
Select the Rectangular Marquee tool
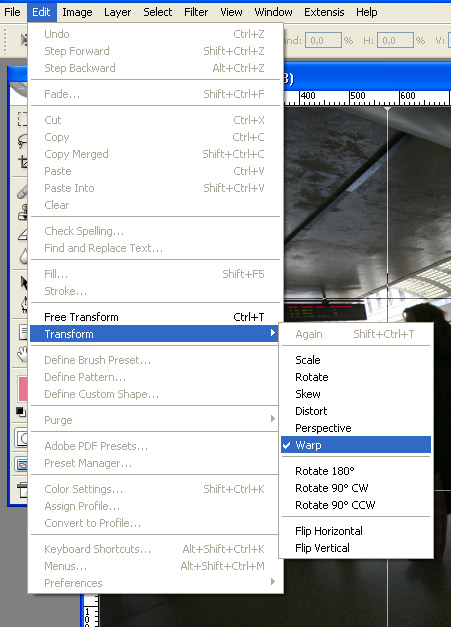tap(22, 119)
